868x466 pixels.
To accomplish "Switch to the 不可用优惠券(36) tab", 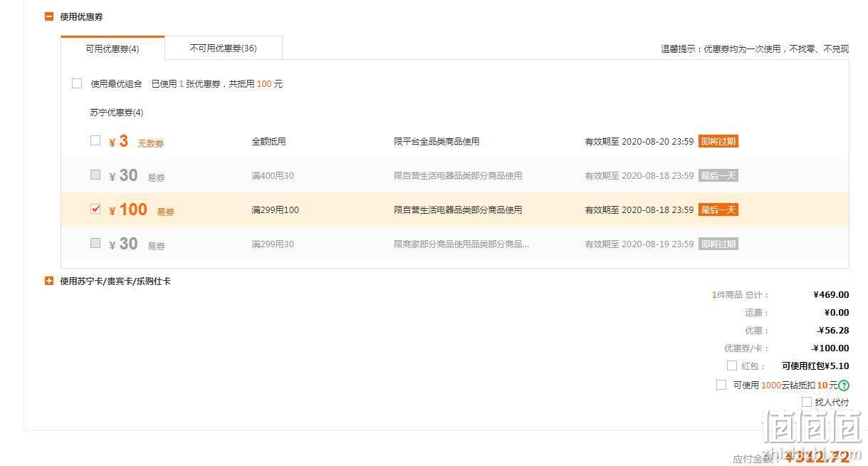I will (x=224, y=48).
